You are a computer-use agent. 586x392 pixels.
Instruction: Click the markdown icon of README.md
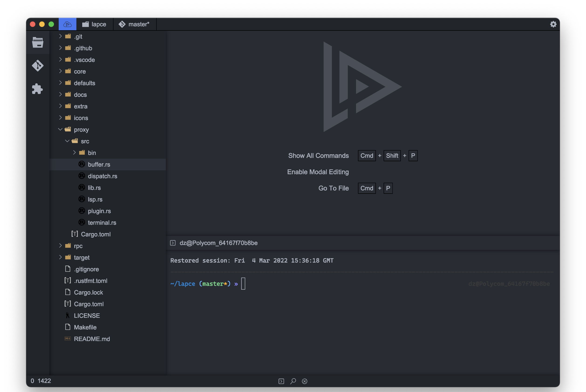[x=68, y=338]
